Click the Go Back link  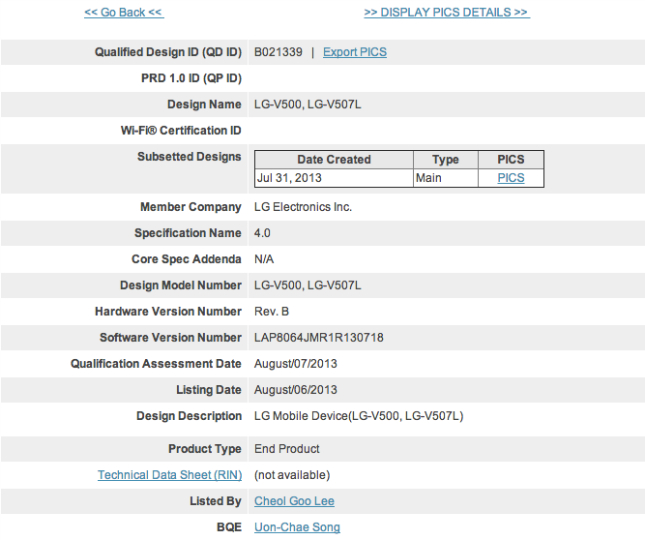coord(124,12)
